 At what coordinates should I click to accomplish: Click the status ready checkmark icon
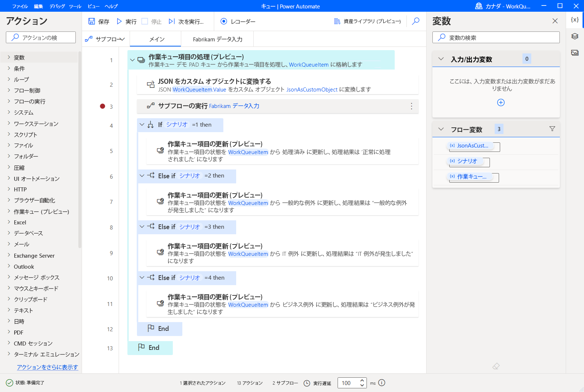pyautogui.click(x=10, y=383)
